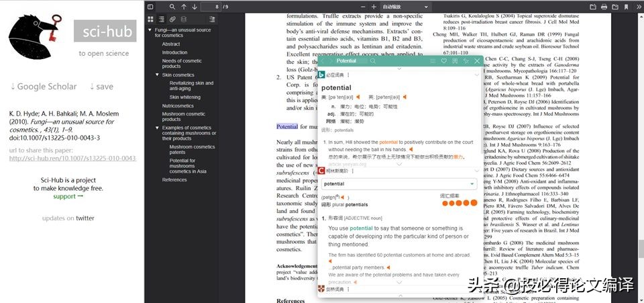This screenshot has width=644, height=303.
Task: Click the Cambridge dictionary logo icon
Action: tap(321, 290)
